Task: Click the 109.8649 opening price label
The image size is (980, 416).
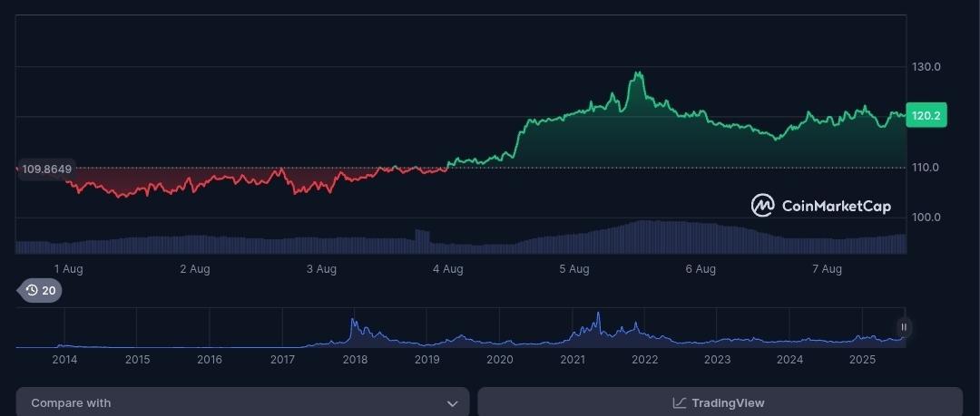Action: point(46,169)
